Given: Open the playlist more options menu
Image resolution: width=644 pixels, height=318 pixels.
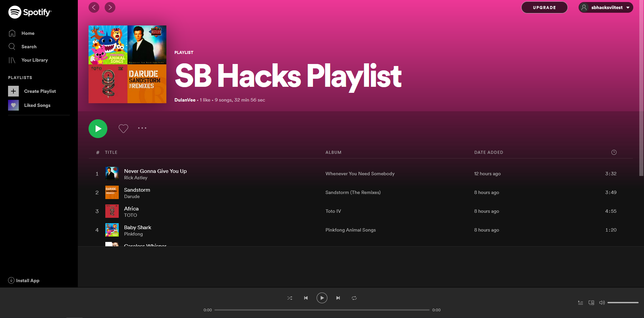Looking at the screenshot, I should click(x=142, y=128).
